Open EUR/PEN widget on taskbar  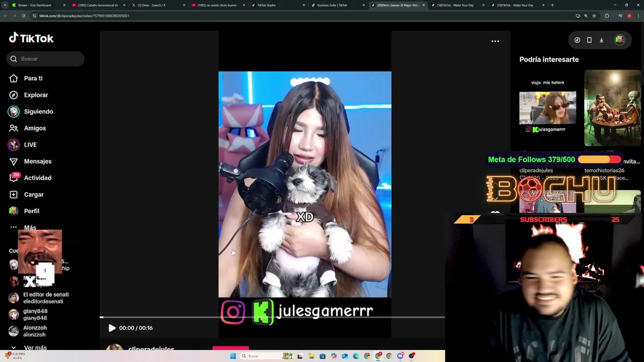click(x=14, y=355)
